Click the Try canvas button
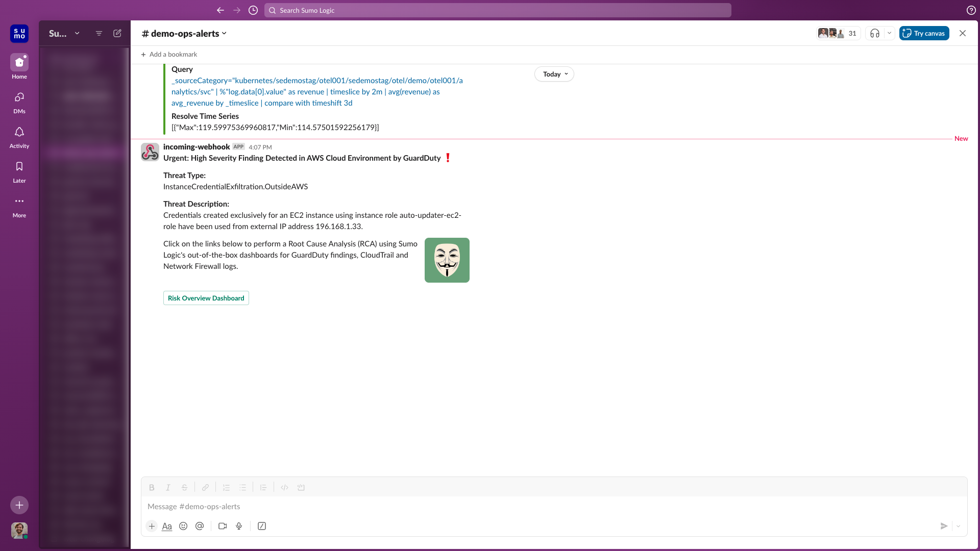This screenshot has height=551, width=980. pos(924,34)
